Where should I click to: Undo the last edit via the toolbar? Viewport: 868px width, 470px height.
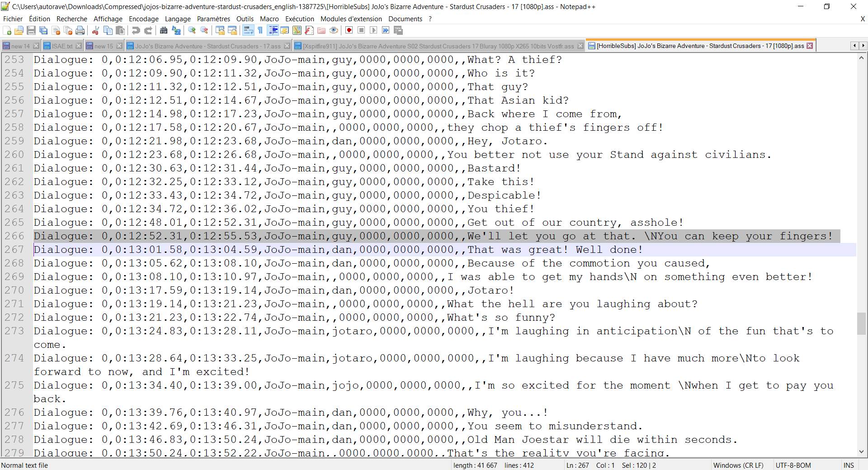pos(136,30)
